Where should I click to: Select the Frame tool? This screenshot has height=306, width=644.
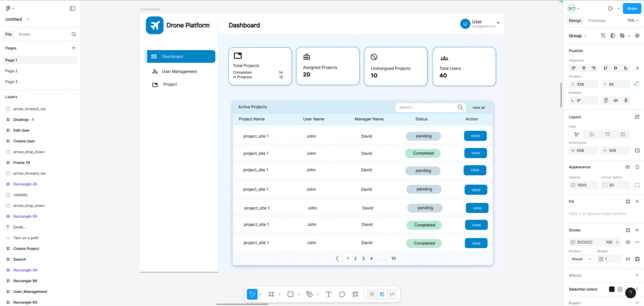(271, 294)
